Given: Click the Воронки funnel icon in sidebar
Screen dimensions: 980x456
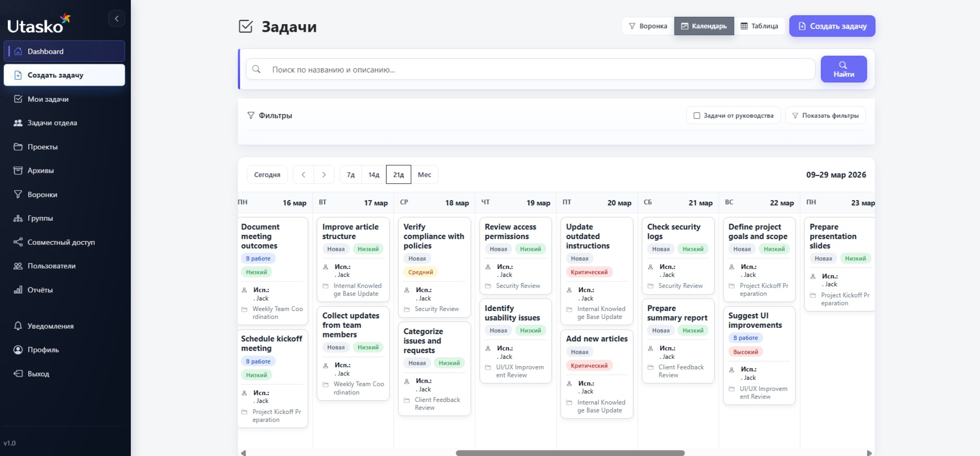Looking at the screenshot, I should coord(18,194).
